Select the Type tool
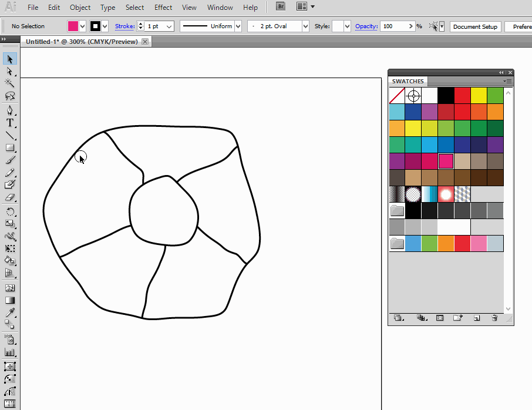This screenshot has width=532, height=410. point(10,123)
